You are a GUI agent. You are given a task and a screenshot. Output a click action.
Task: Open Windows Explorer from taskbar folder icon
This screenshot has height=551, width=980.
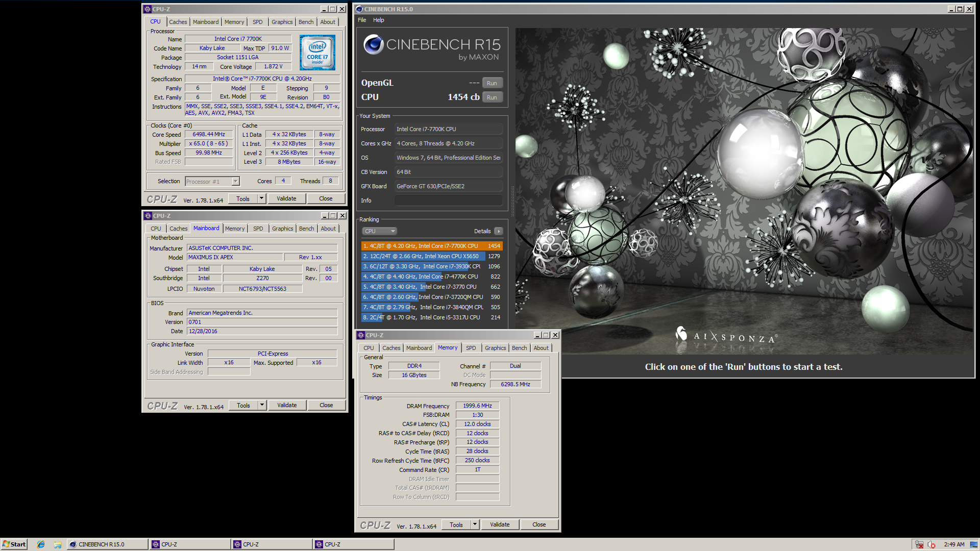[58, 544]
